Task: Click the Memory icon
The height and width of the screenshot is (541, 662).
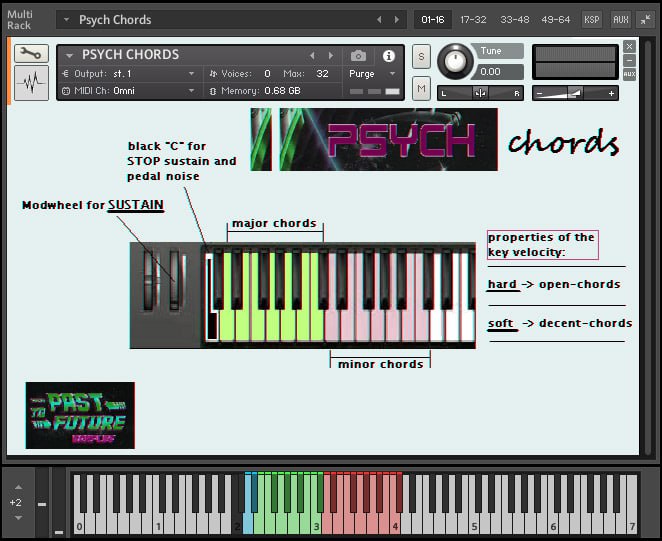Action: coord(213,91)
